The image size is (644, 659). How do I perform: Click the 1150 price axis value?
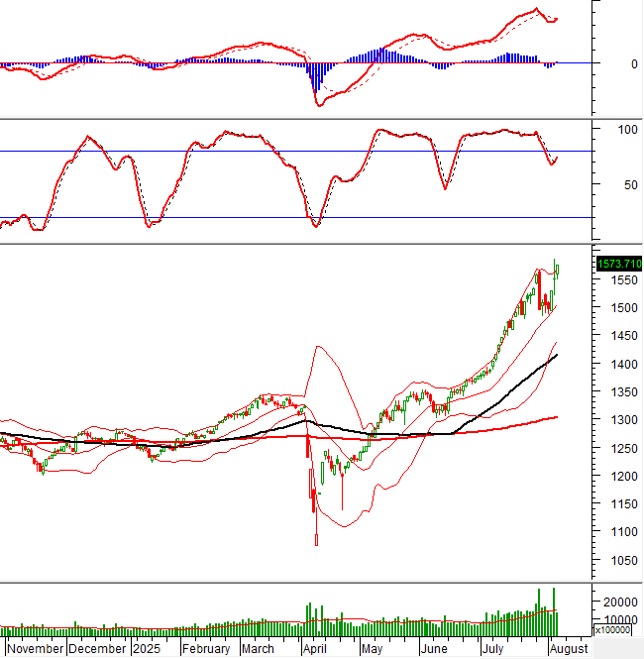(624, 504)
